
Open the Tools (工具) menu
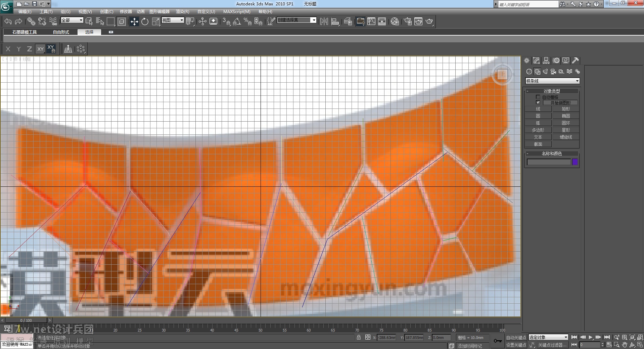[46, 12]
